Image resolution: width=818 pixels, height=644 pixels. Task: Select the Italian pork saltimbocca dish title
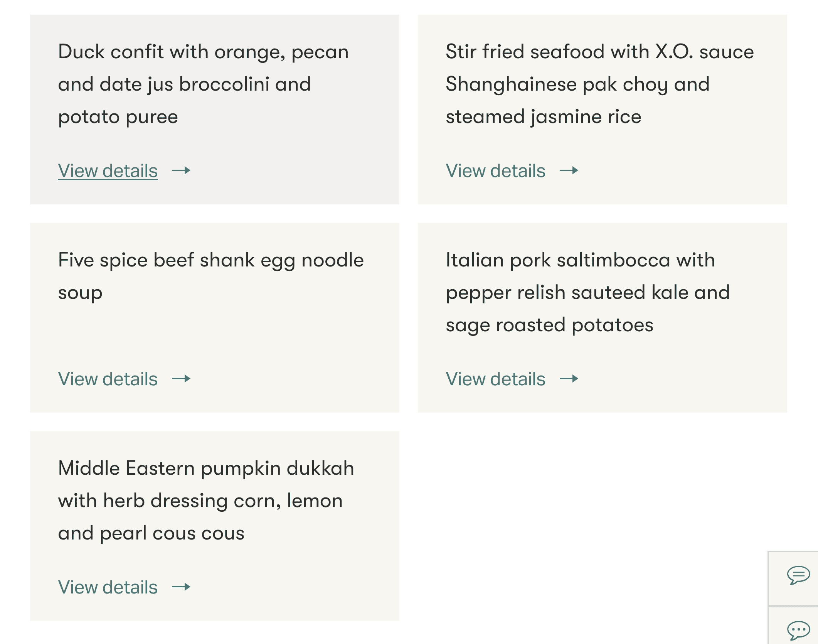coord(580,260)
